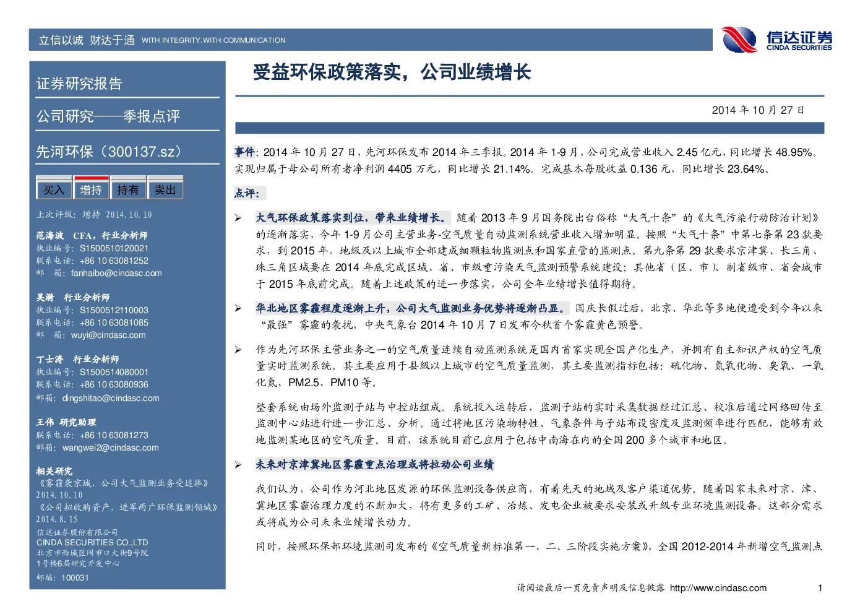Click the 信达证券股份有限公司 line

tap(77, 532)
